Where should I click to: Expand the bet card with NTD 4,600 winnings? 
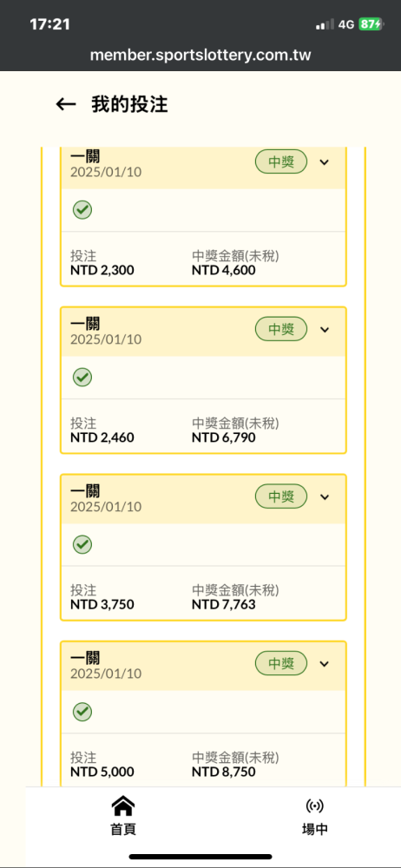click(325, 162)
